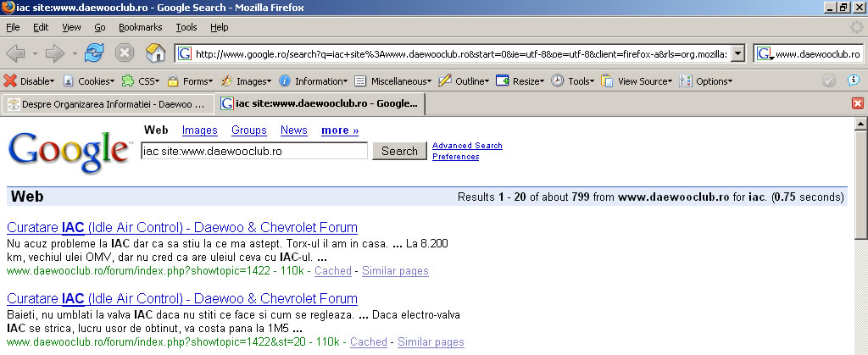Go back with the Back arrow
Screen dimensions: 868x355
point(16,53)
